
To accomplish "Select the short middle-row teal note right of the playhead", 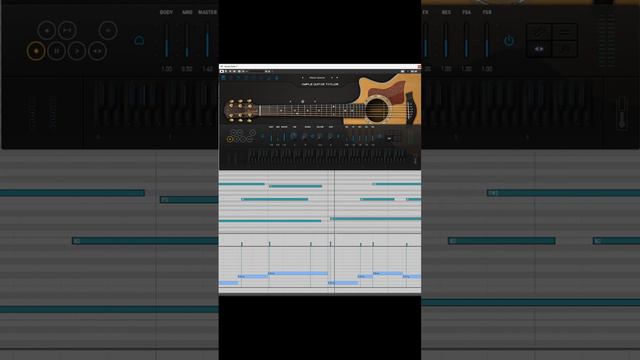I will tap(377, 199).
